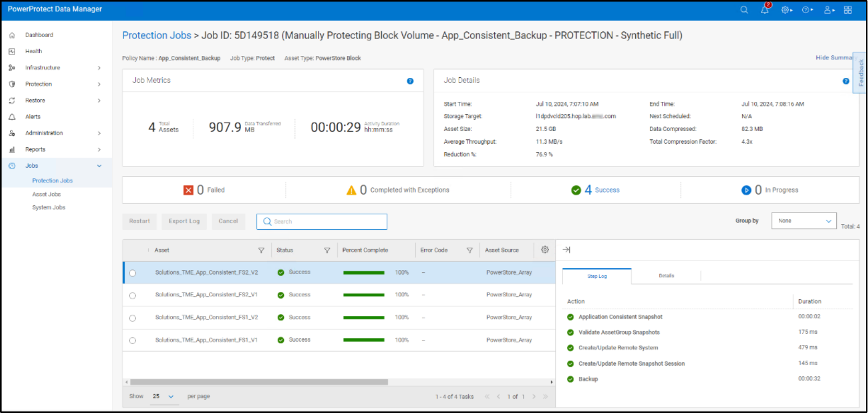Open the notifications bell icon
The image size is (868, 413).
(765, 10)
